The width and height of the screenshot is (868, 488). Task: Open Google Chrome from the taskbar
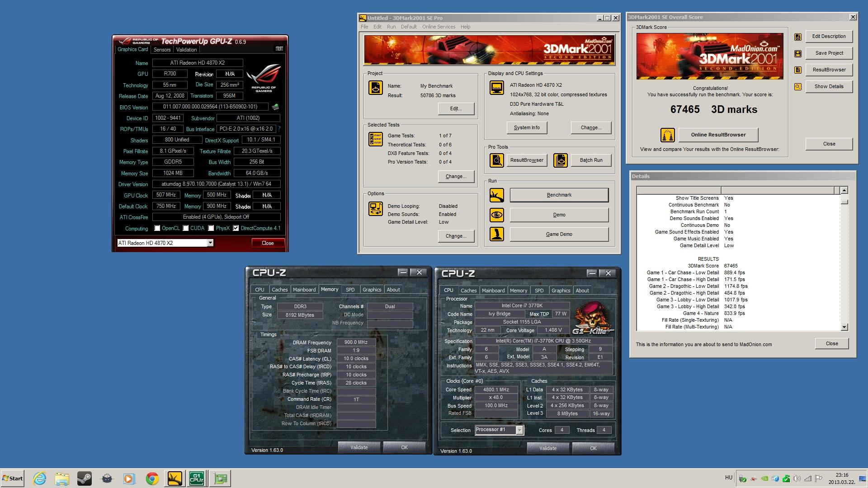152,478
